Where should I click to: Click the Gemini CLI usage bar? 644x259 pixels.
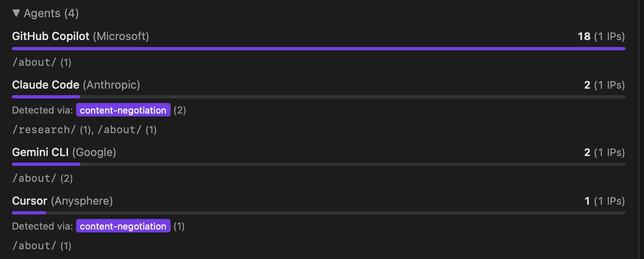(46, 164)
